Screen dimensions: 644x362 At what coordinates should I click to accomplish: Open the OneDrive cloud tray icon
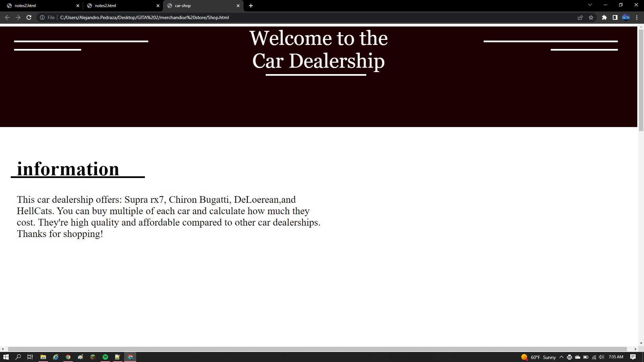click(578, 357)
